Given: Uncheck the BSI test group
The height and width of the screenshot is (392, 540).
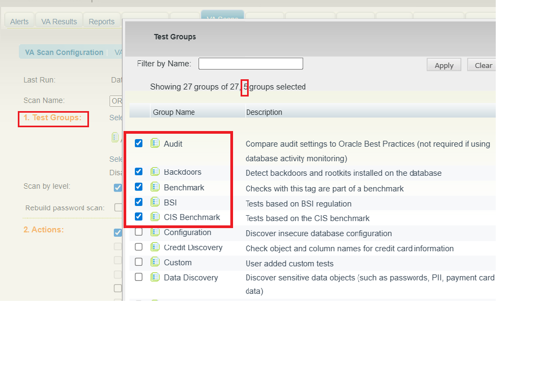Looking at the screenshot, I should pos(139,202).
